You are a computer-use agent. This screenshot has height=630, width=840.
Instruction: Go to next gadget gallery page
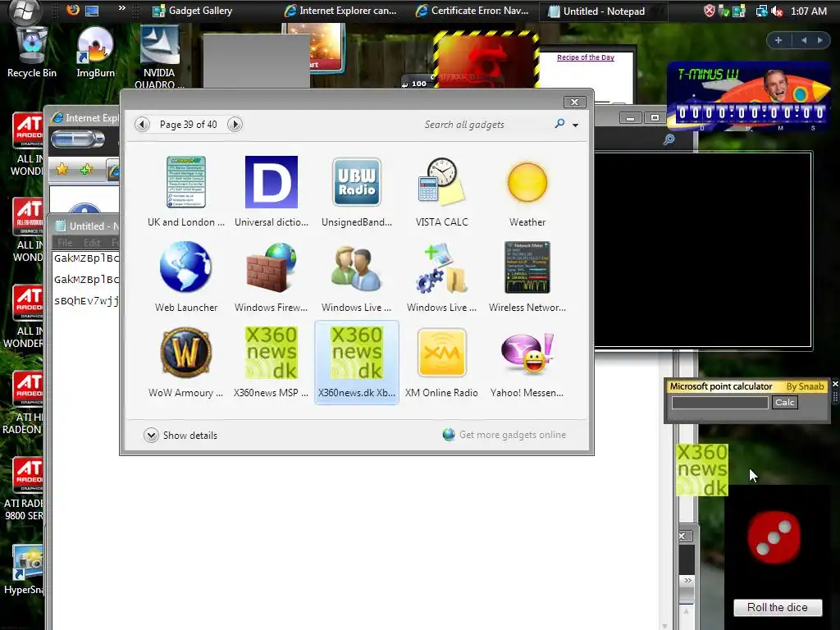click(x=235, y=125)
